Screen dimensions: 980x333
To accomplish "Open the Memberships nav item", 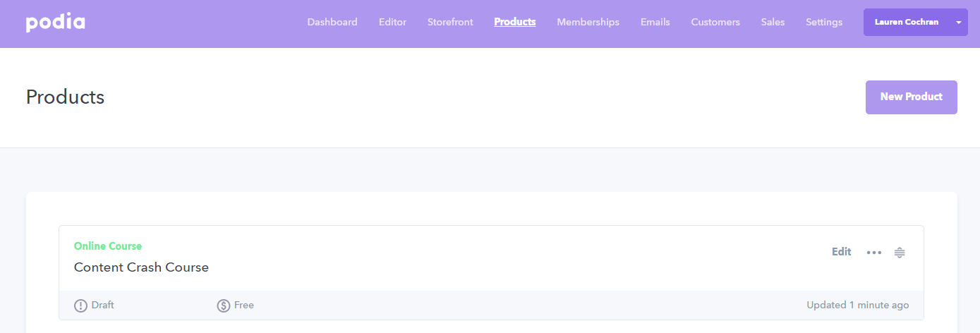I will click(588, 22).
